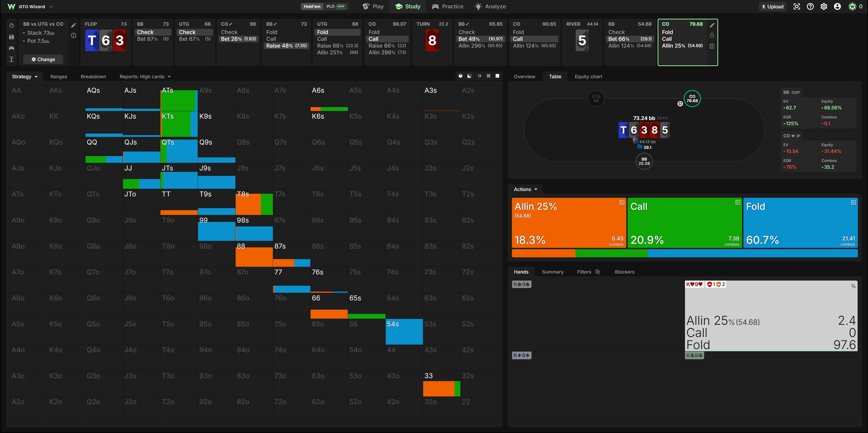Select the 8 turn card
The image size is (868, 433).
point(432,40)
